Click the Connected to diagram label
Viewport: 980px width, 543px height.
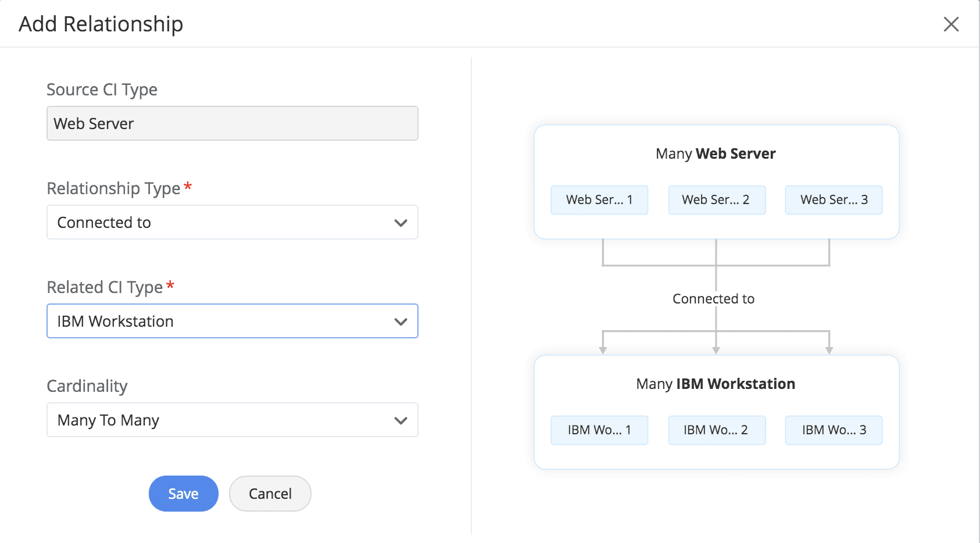pyautogui.click(x=713, y=299)
